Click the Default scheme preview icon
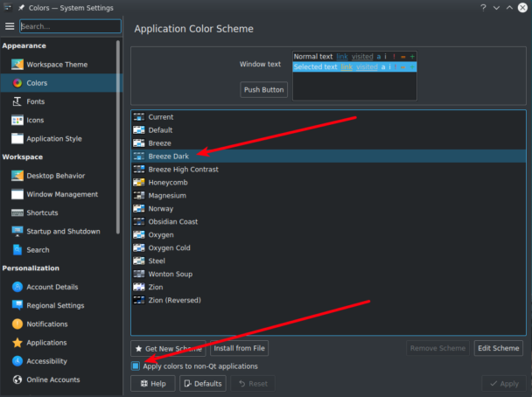The height and width of the screenshot is (397, 532). (x=139, y=129)
